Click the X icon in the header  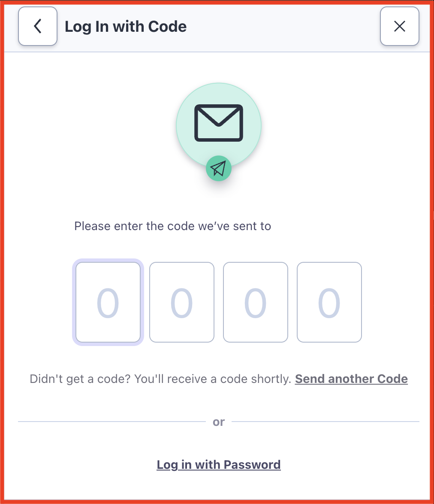pyautogui.click(x=400, y=26)
